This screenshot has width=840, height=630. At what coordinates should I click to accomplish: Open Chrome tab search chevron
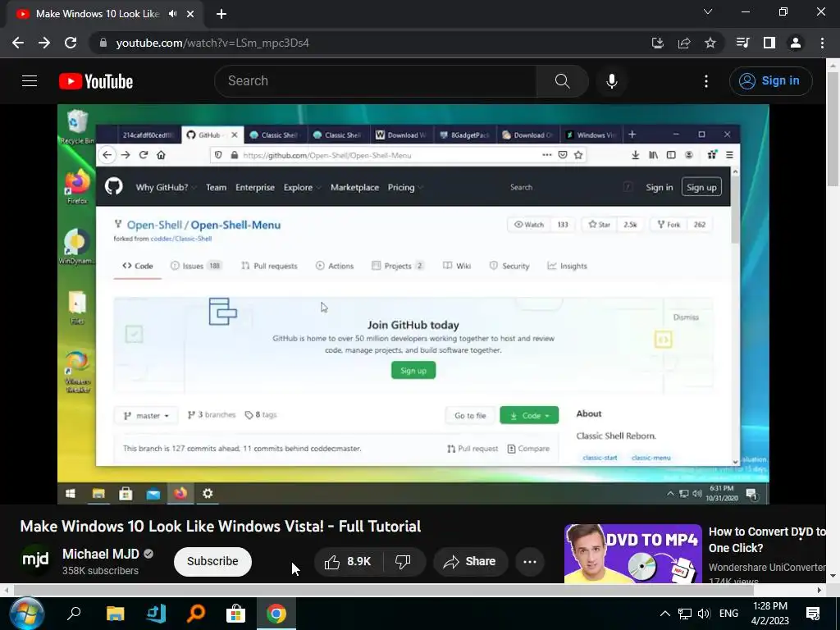[708, 11]
